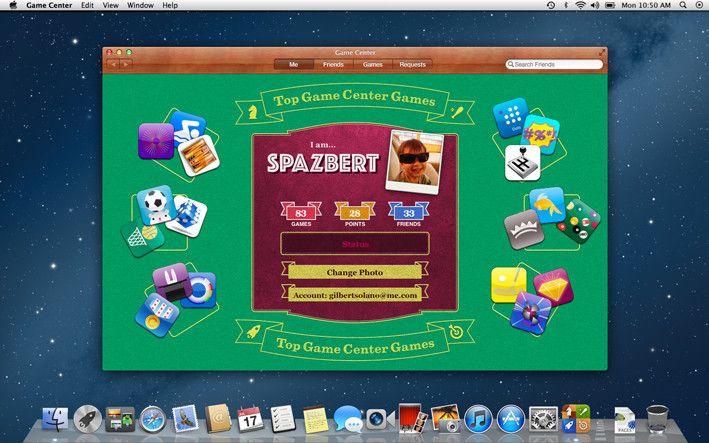Click the Status text field
Image resolution: width=709 pixels, height=443 pixels.
355,244
